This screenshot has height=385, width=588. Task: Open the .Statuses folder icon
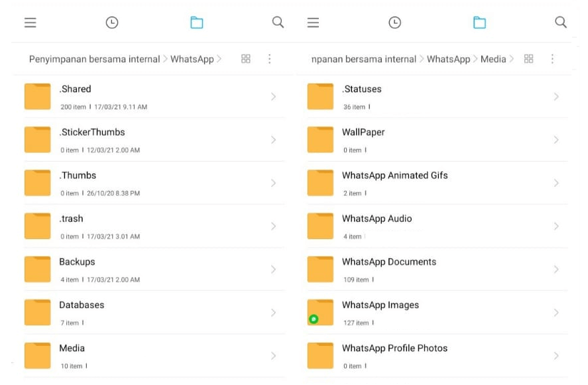[x=320, y=96]
